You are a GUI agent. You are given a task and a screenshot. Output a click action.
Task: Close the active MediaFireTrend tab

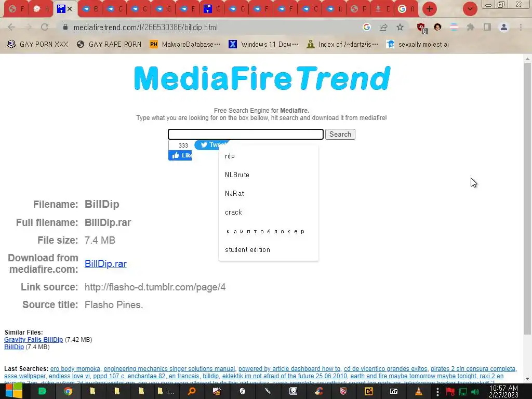pos(70,9)
